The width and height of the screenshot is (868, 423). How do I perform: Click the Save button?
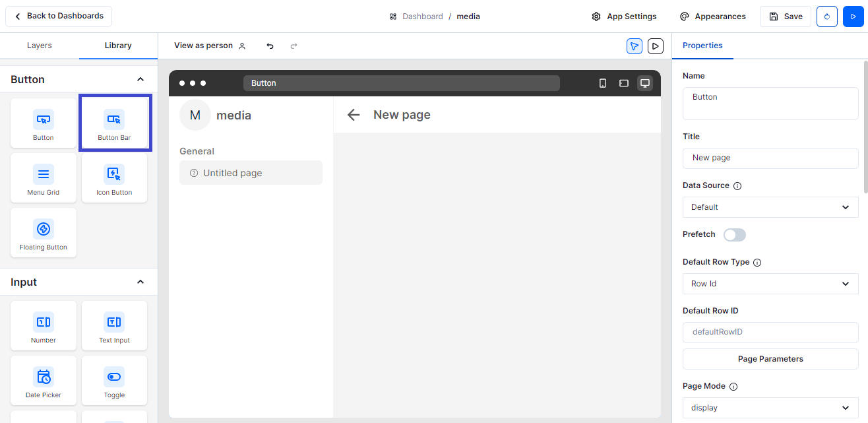[x=785, y=16]
